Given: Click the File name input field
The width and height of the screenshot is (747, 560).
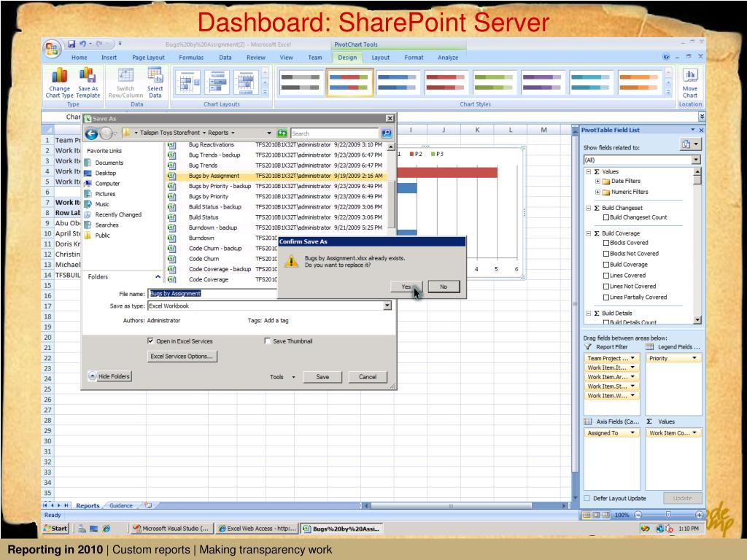Looking at the screenshot, I should click(x=212, y=293).
